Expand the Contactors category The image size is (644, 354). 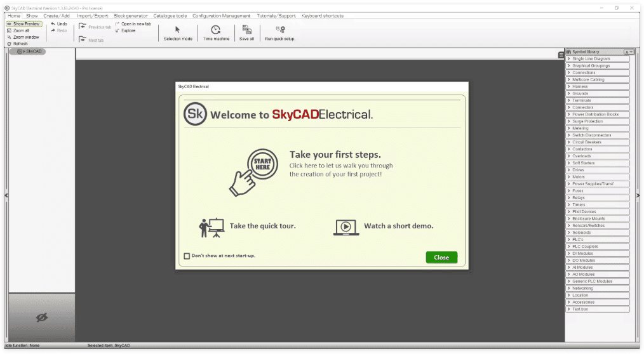[598, 149]
